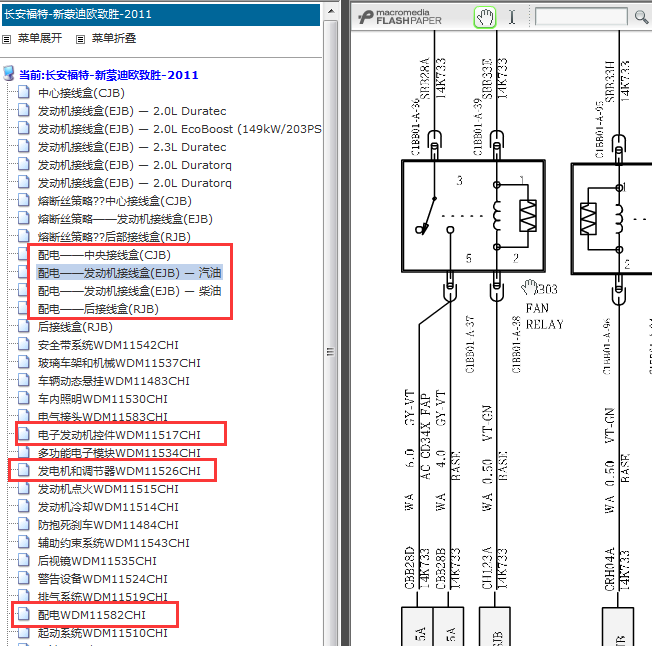Open 熔断丝策略??后部接线盒(RJB) item
Image resolution: width=652 pixels, height=646 pixels.
pos(114,237)
